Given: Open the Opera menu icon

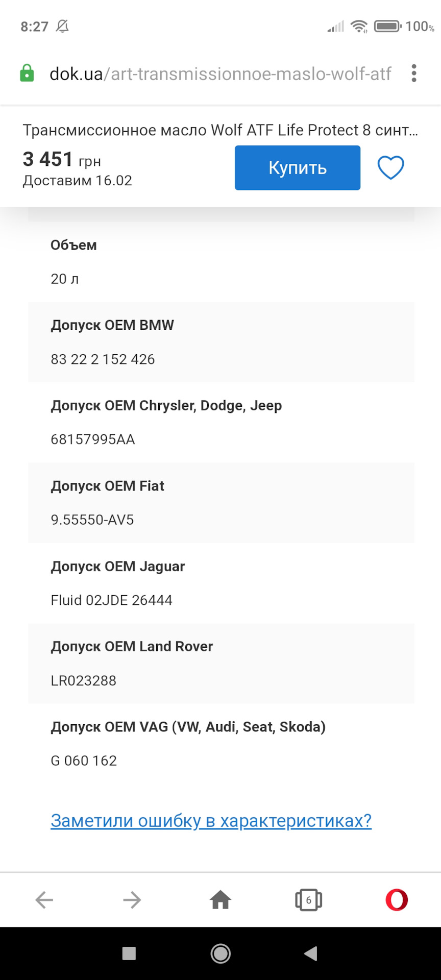Looking at the screenshot, I should 397,900.
